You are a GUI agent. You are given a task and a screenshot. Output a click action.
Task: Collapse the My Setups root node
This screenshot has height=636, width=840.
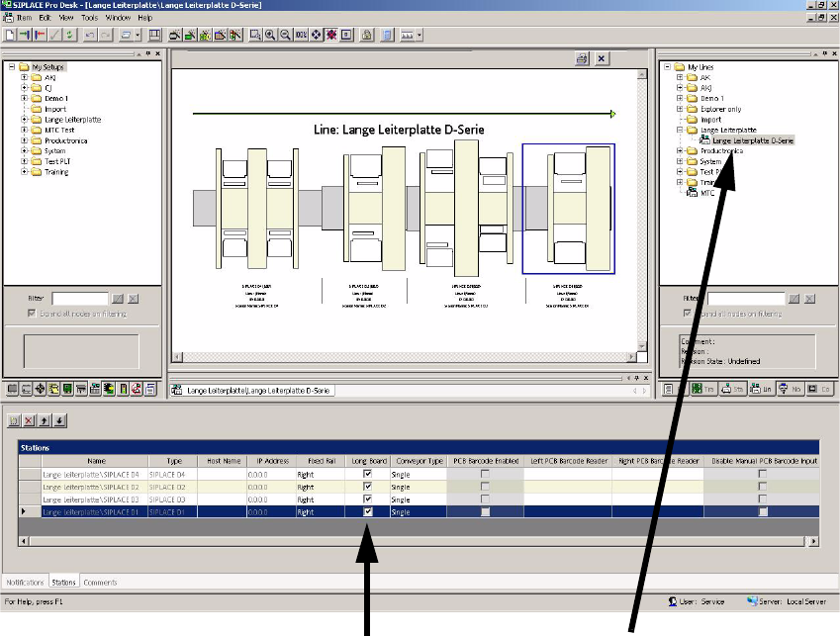click(x=12, y=67)
